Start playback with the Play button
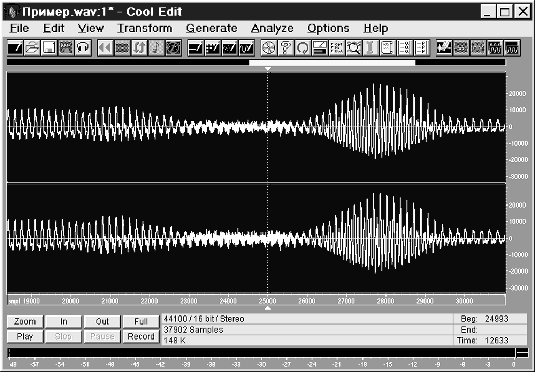 [x=25, y=337]
